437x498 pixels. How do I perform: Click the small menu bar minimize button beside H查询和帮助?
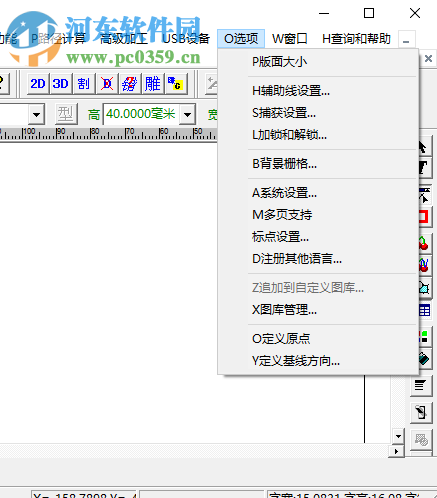point(406,39)
